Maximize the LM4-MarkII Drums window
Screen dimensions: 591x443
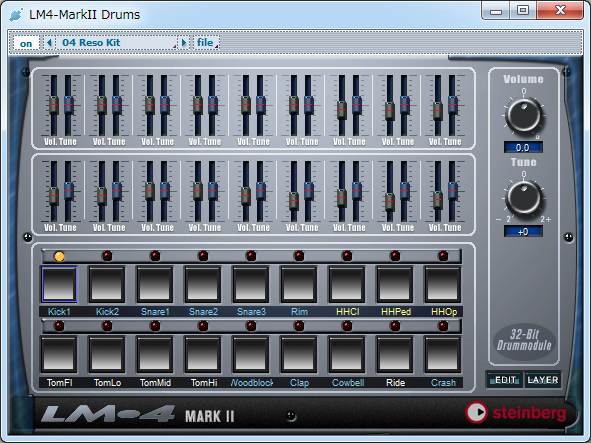click(523, 11)
